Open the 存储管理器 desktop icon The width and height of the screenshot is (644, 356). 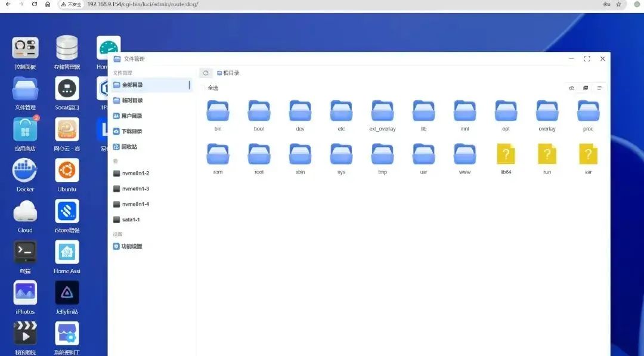tap(67, 48)
